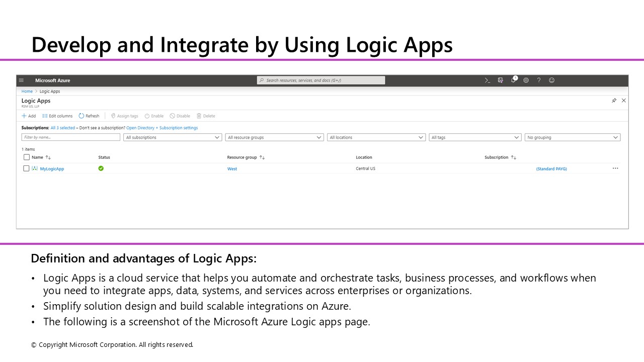Open portal settings gear icon

click(x=526, y=80)
